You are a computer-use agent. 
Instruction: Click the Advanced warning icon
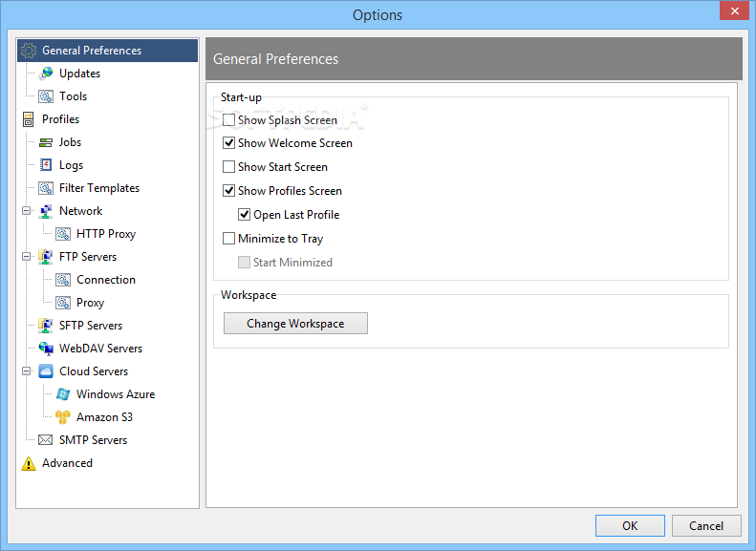coord(29,463)
